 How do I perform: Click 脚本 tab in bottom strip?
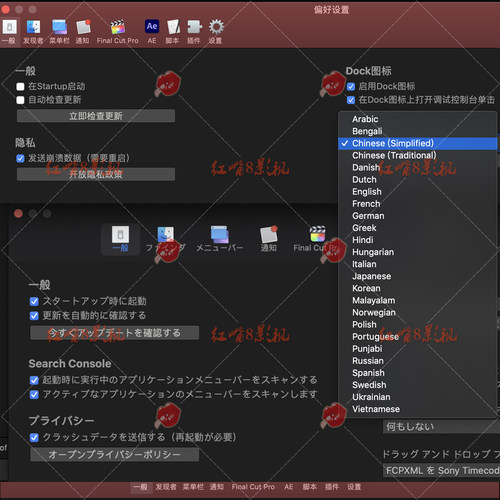click(x=310, y=487)
